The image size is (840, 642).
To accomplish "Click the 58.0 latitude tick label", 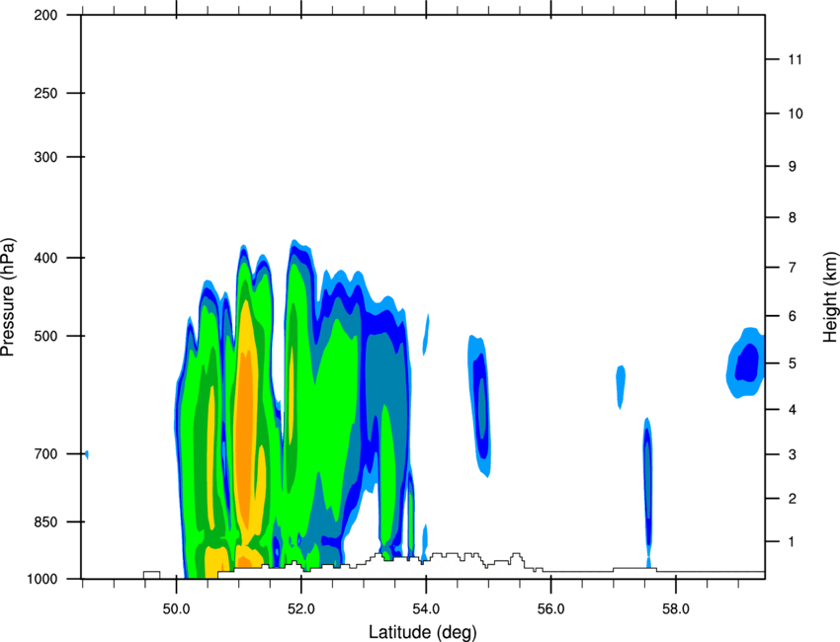I will tap(676, 609).
